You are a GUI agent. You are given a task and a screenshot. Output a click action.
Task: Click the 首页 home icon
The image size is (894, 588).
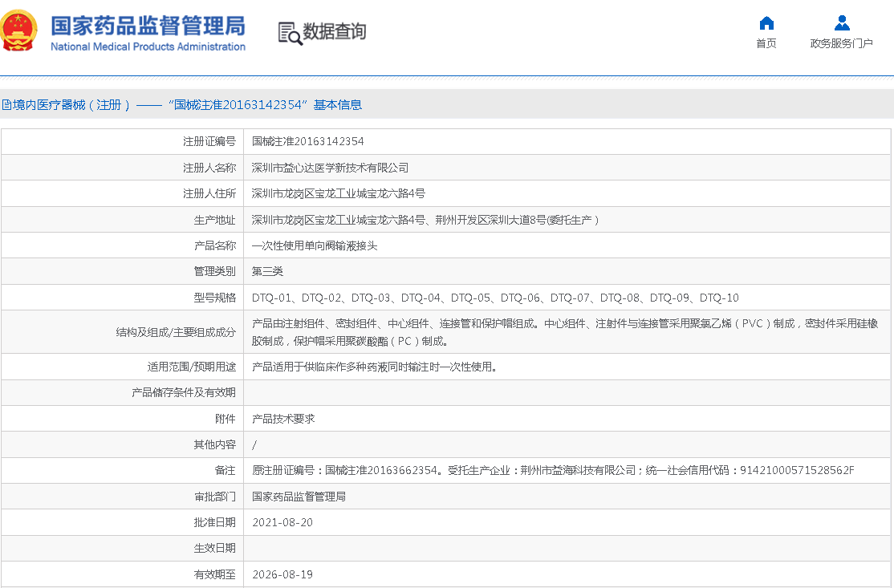pyautogui.click(x=766, y=22)
